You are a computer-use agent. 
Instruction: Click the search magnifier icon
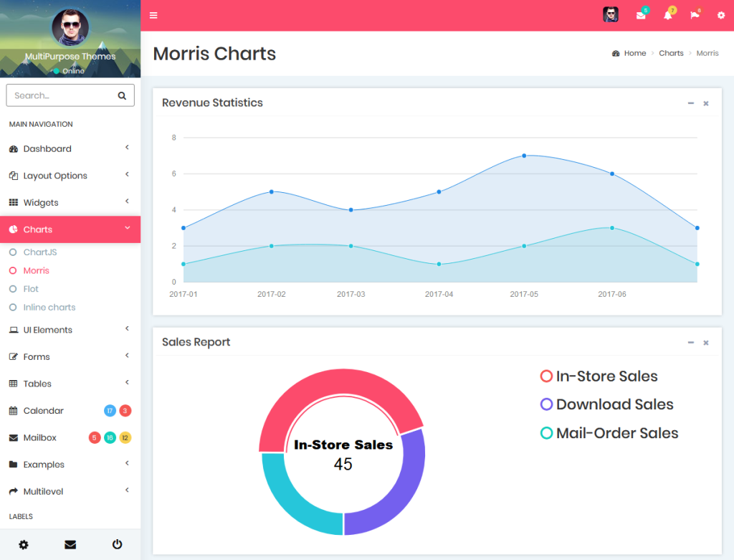122,95
